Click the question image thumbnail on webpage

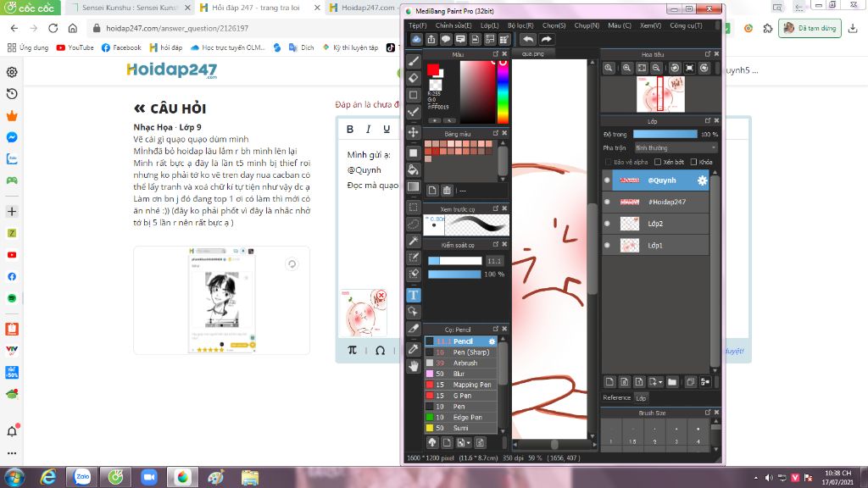[221, 300]
